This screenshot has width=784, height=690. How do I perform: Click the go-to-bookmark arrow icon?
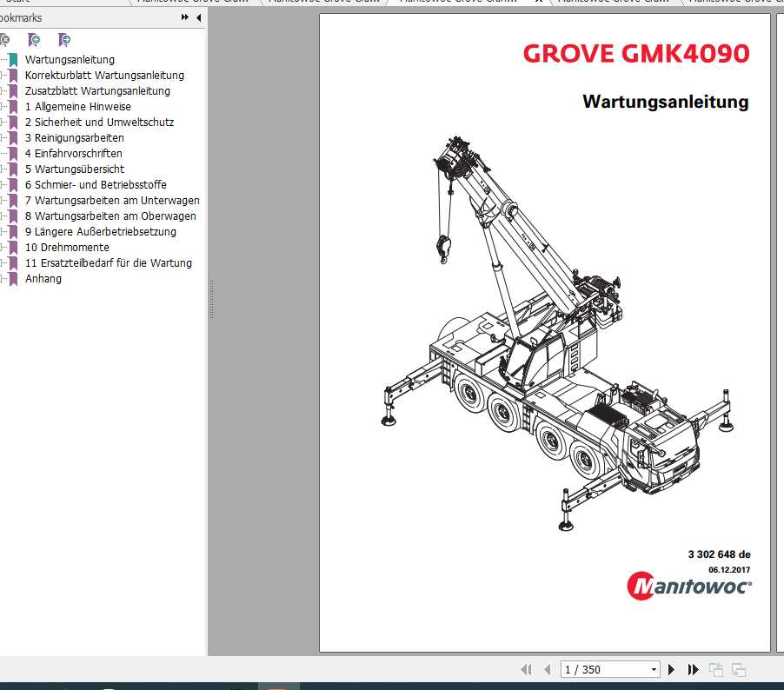tap(63, 40)
